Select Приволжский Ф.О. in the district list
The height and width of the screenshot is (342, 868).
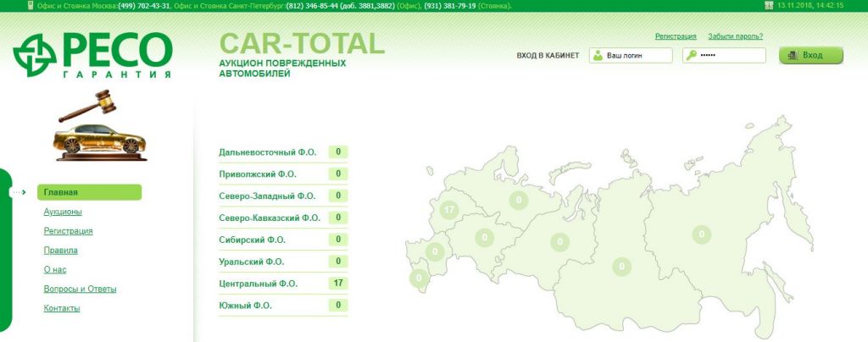(x=258, y=174)
